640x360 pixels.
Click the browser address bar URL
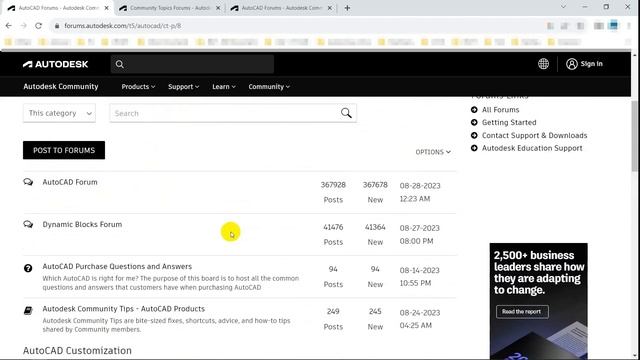[122, 26]
